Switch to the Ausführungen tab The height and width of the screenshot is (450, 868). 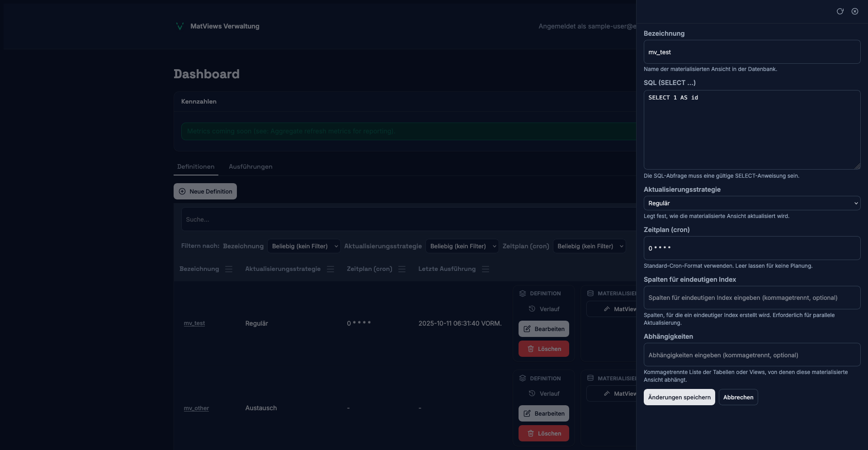coord(250,166)
